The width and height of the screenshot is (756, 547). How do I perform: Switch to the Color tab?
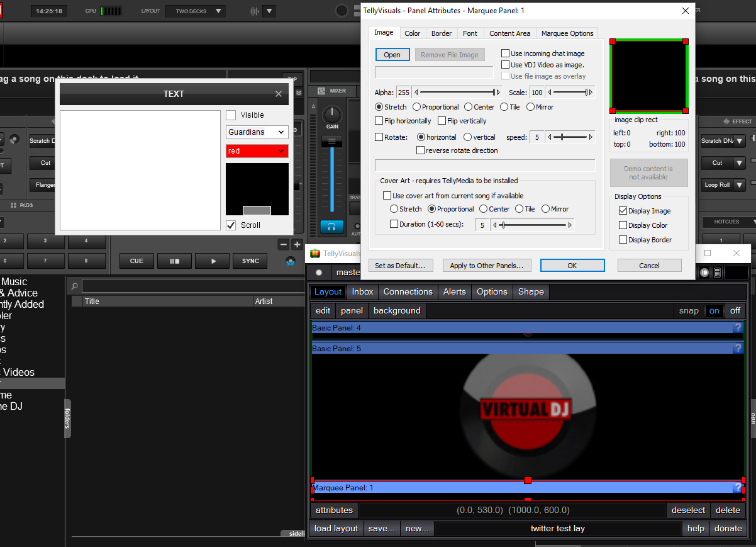413,33
